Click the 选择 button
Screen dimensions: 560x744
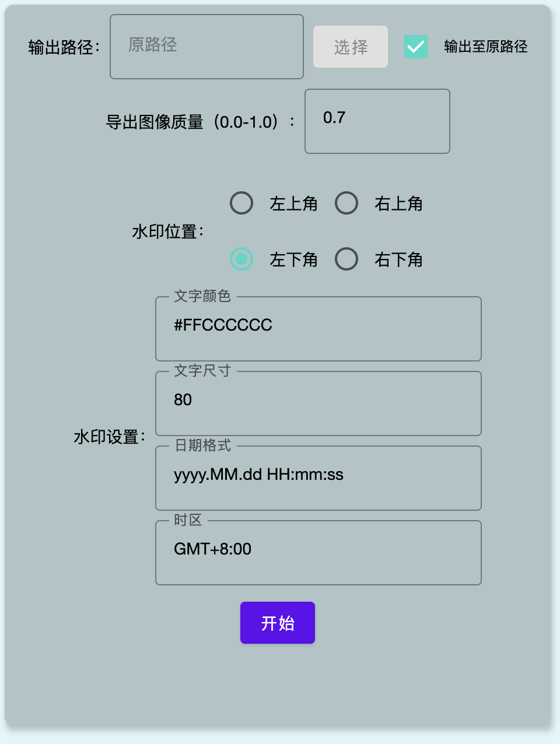351,47
